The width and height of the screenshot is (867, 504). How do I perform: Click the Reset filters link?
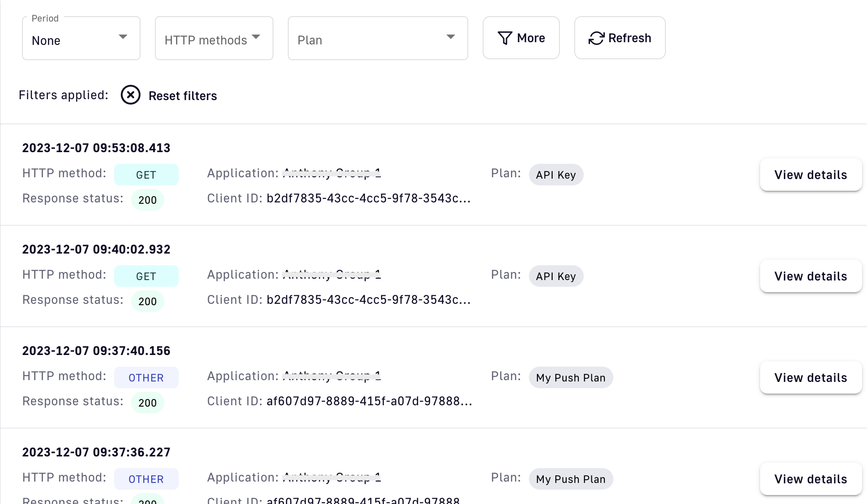tap(182, 96)
